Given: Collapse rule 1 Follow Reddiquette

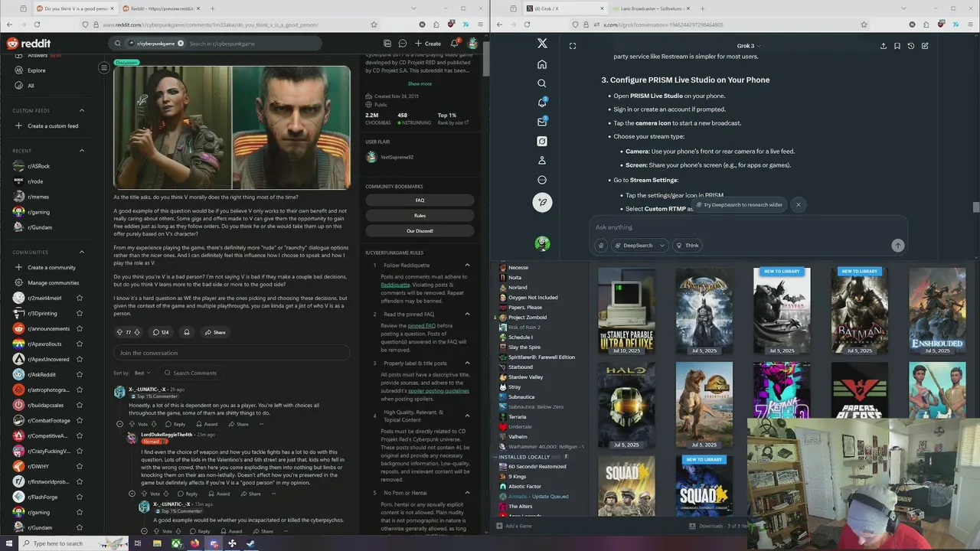Looking at the screenshot, I should [467, 265].
